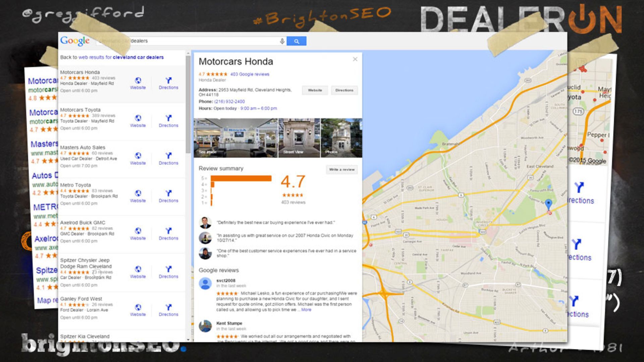
Task: Open svct2008 reviewer name
Action: pyautogui.click(x=226, y=281)
